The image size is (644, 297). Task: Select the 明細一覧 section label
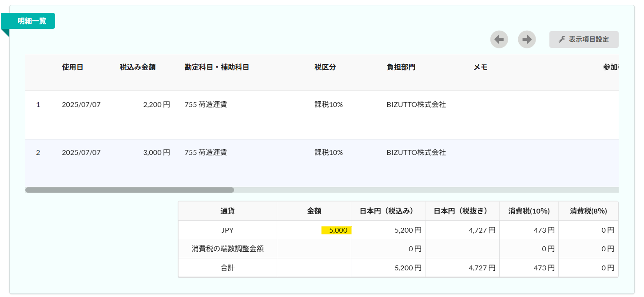[32, 21]
